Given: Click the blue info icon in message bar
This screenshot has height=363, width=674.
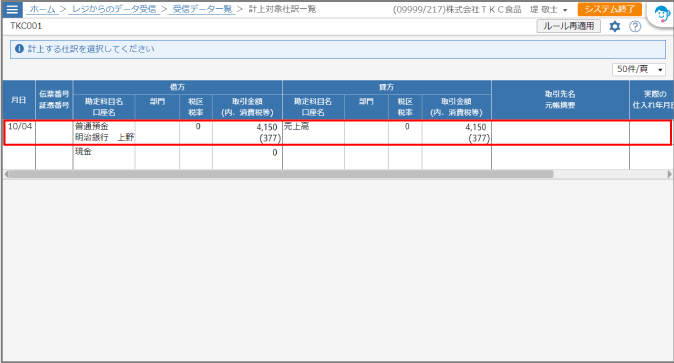Looking at the screenshot, I should (19, 49).
